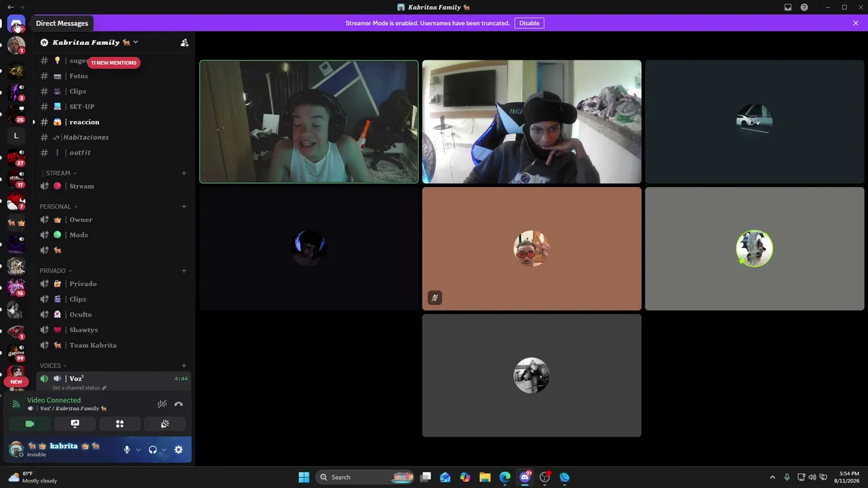Join the Oculto voice channel

113,314
